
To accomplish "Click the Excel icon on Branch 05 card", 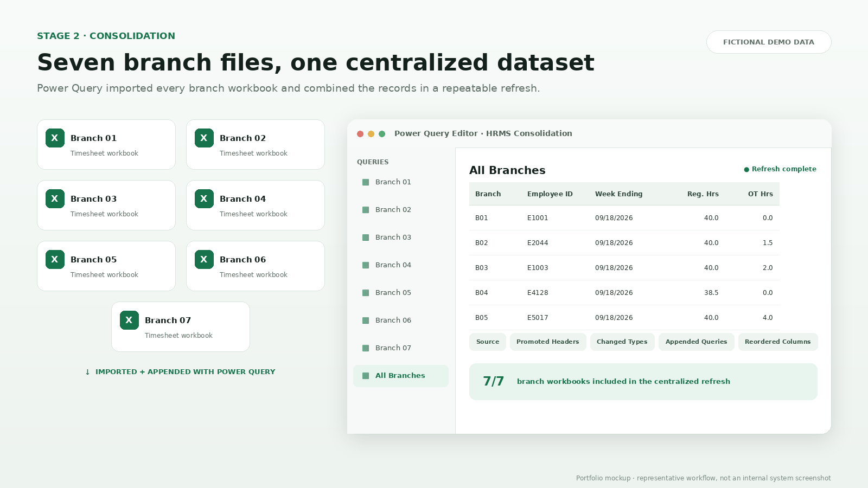I will [x=55, y=259].
